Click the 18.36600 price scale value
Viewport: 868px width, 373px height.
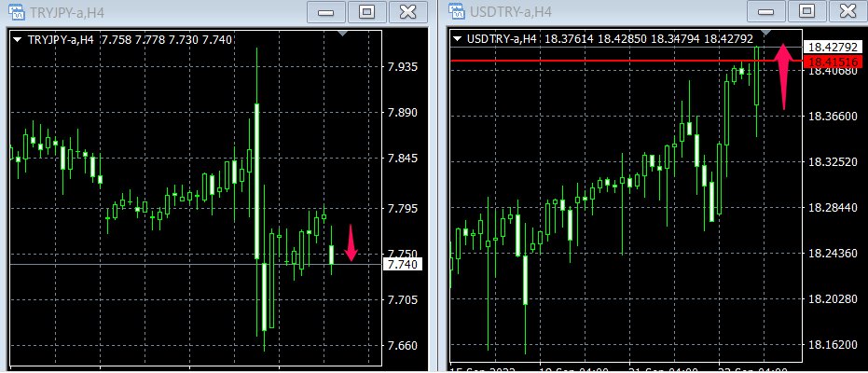coord(834,117)
